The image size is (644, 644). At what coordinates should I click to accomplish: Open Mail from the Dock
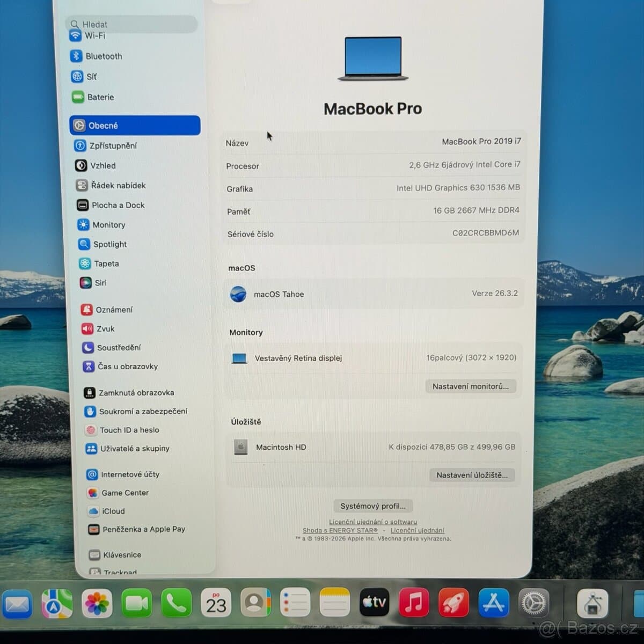coord(17,604)
